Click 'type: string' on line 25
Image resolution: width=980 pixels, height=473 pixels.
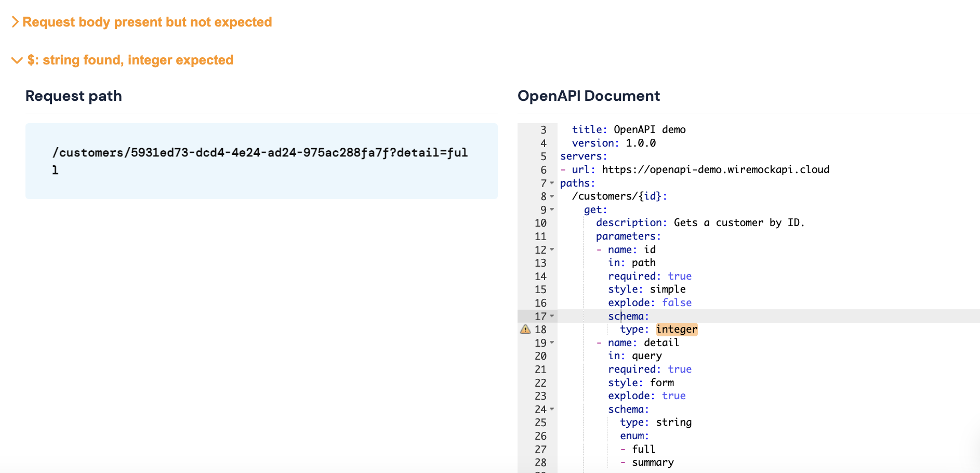coord(656,422)
